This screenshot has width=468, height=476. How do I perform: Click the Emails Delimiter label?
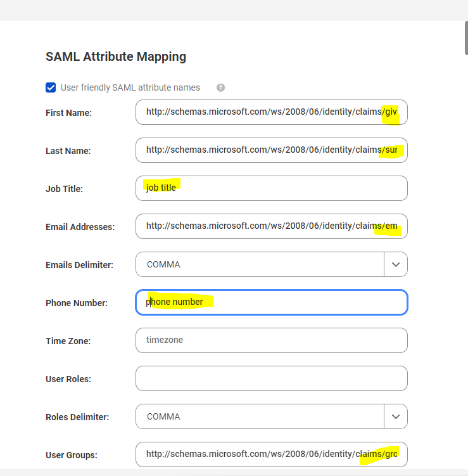click(79, 265)
